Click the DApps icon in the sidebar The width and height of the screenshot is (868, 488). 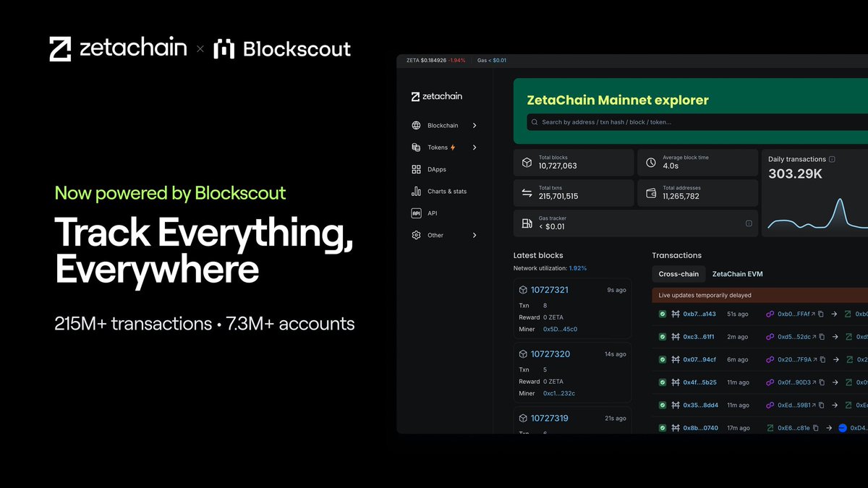(x=416, y=169)
